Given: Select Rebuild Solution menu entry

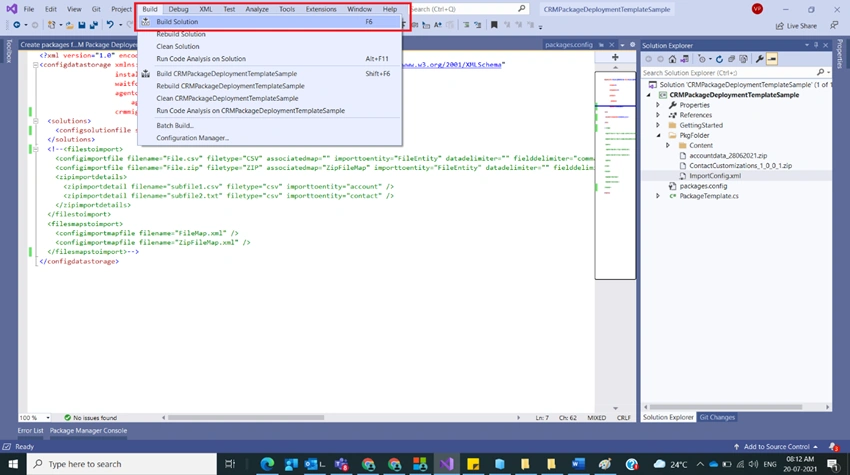Looking at the screenshot, I should tap(269, 34).
